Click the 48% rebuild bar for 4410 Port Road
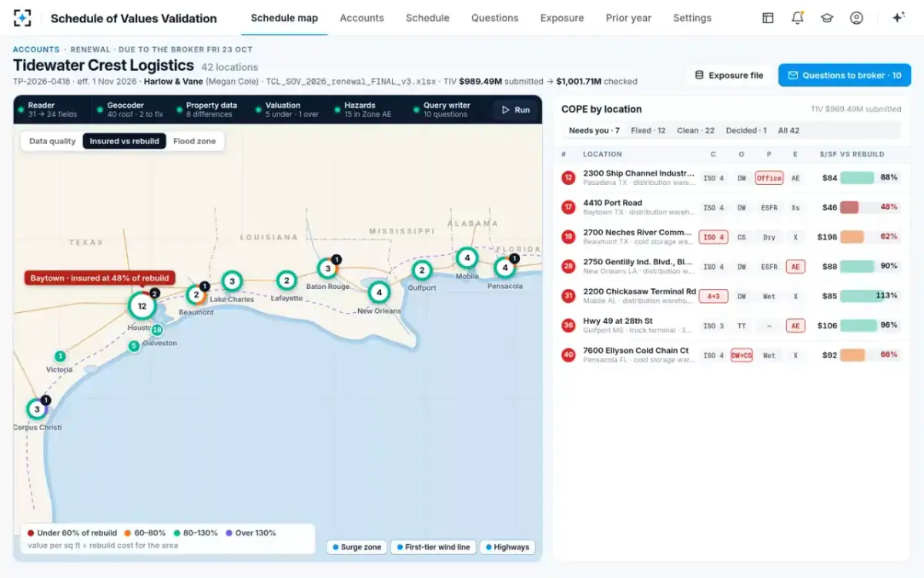 869,207
